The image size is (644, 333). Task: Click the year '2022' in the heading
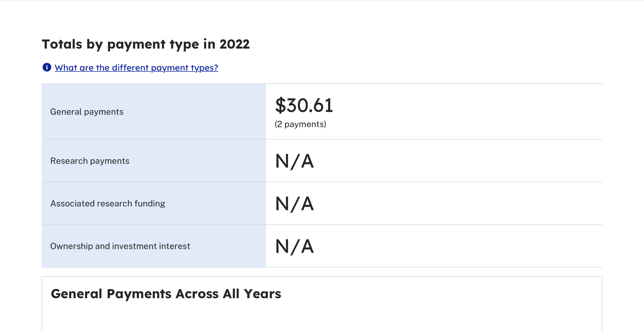click(235, 44)
